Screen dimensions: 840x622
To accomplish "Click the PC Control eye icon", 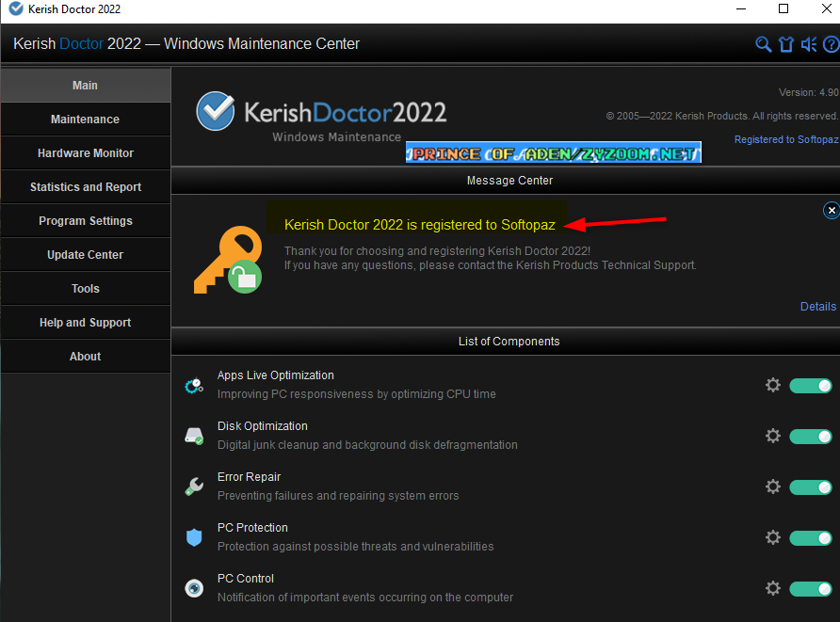I will click(194, 588).
